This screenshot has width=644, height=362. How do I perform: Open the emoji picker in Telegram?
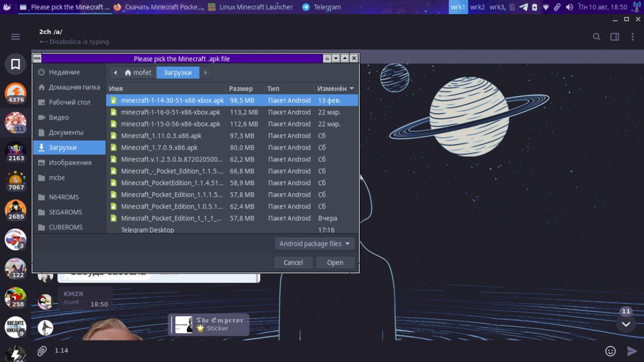[x=610, y=351]
